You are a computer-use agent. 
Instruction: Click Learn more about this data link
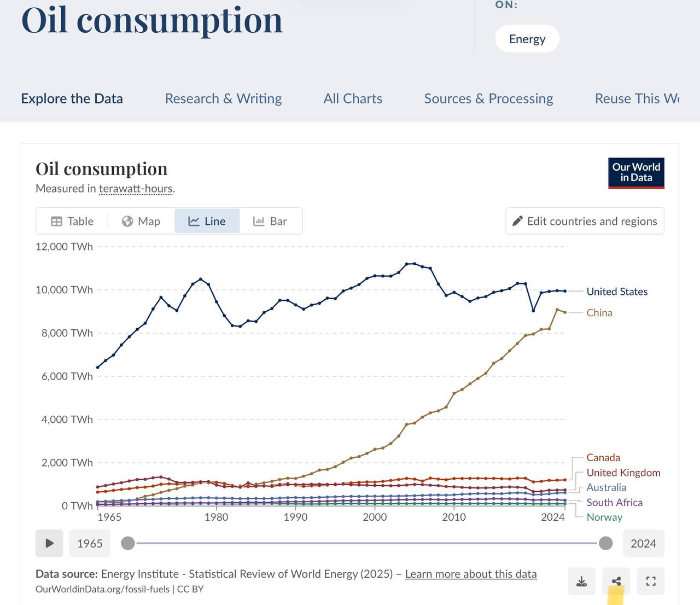[x=470, y=574]
